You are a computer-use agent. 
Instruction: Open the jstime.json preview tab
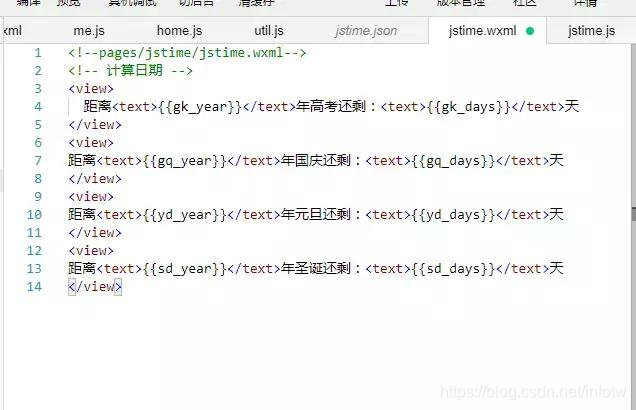[x=366, y=31]
